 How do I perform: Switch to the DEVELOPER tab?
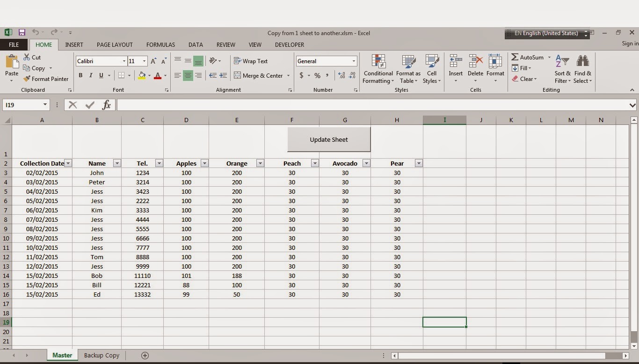[290, 45]
